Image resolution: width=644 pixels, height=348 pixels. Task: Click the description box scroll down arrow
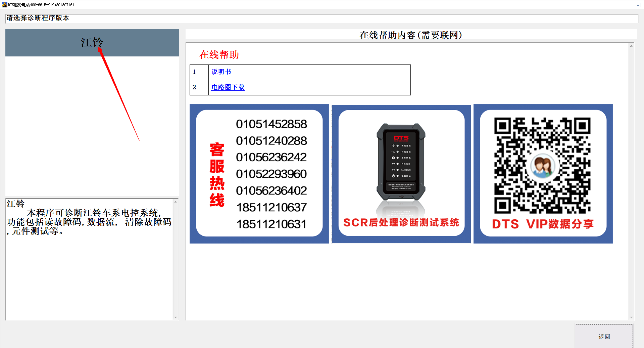pyautogui.click(x=176, y=317)
